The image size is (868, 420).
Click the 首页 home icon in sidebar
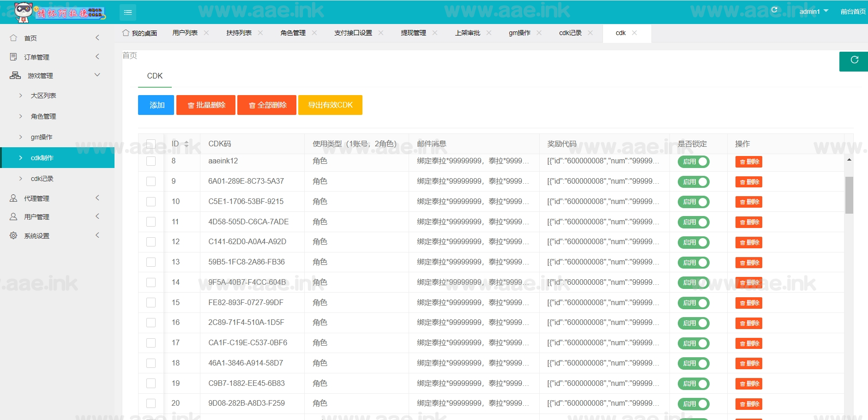[14, 38]
